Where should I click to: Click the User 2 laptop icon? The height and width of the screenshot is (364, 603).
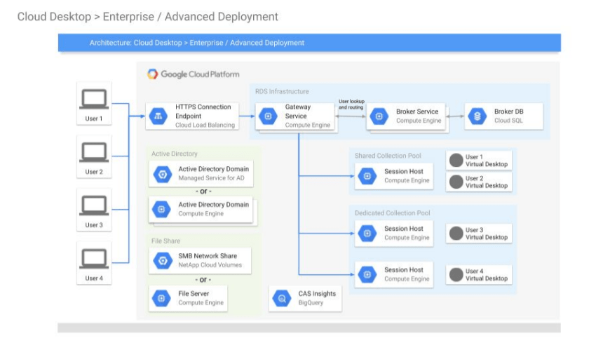[x=94, y=152]
